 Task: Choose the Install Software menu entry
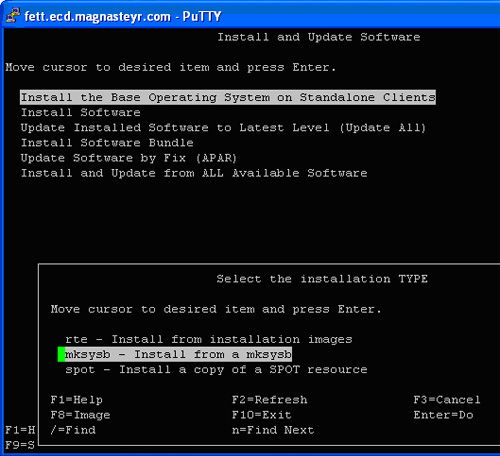pos(81,112)
